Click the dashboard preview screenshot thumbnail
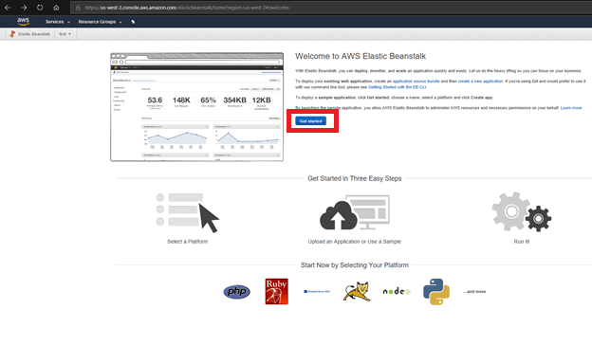 pos(196,107)
